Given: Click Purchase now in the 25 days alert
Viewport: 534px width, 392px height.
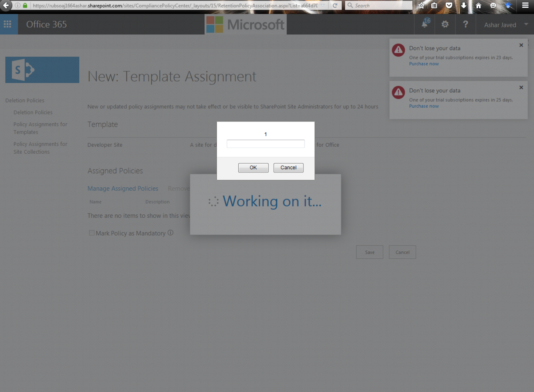Looking at the screenshot, I should (x=424, y=106).
